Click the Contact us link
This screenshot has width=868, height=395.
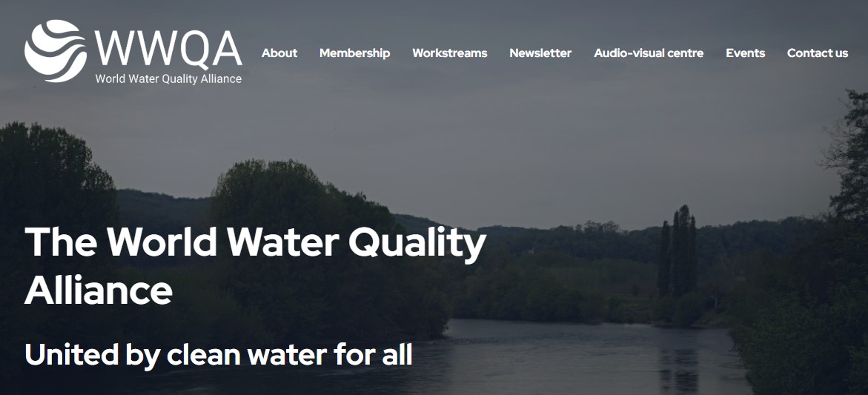(x=818, y=53)
